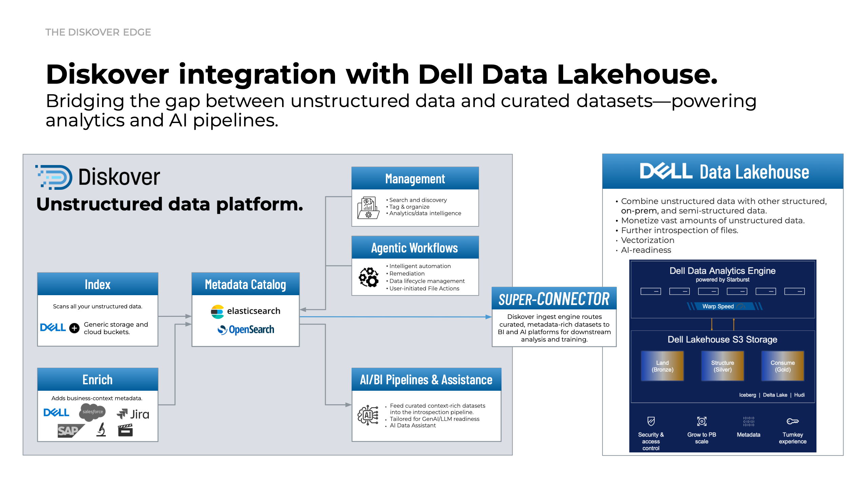This screenshot has width=868, height=488.
Task: Click the plus circle next to Dell
Action: point(74,328)
